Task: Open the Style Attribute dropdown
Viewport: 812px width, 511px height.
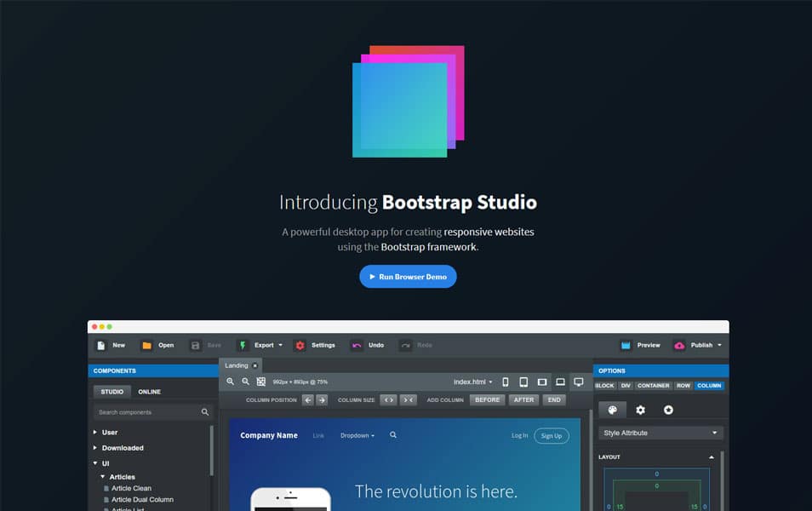Action: point(660,433)
